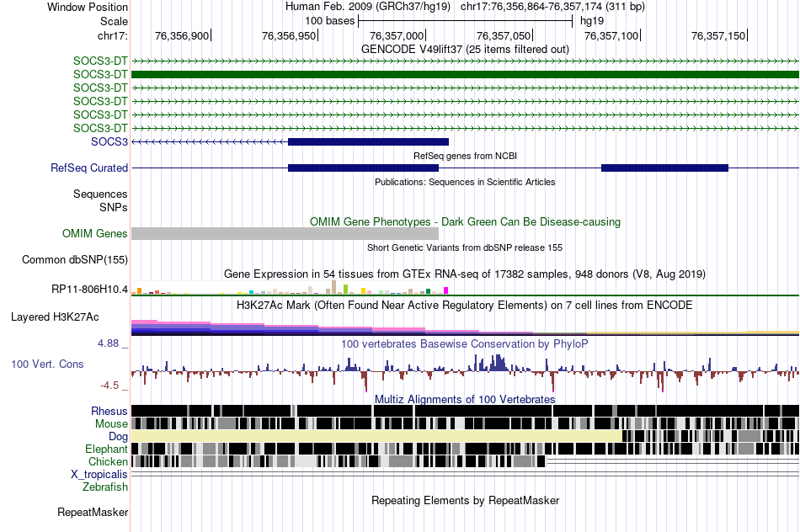Click the SOCS3 dark blue exon block
800x532 pixels.
coord(368,141)
